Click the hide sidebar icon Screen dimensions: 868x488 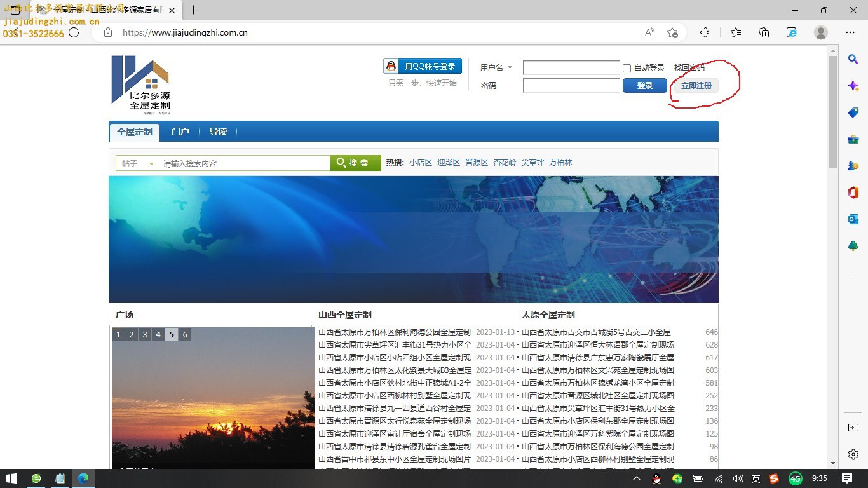pos(853,428)
